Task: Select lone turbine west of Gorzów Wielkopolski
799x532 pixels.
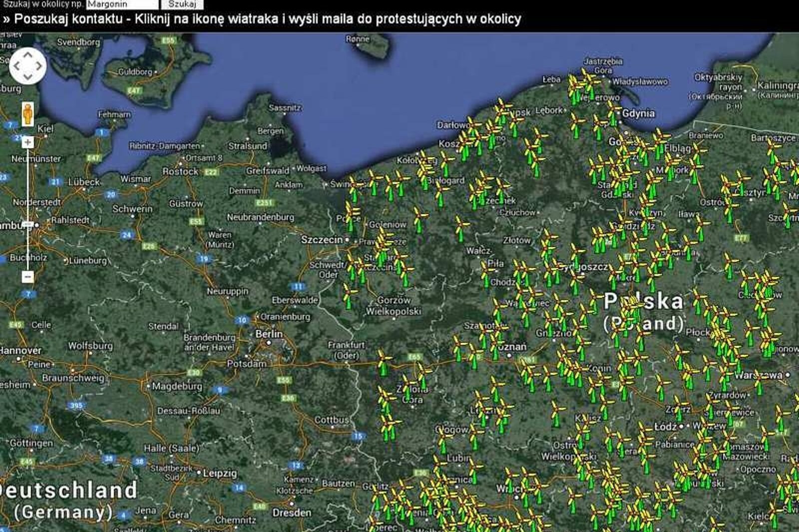Action: pos(348,297)
